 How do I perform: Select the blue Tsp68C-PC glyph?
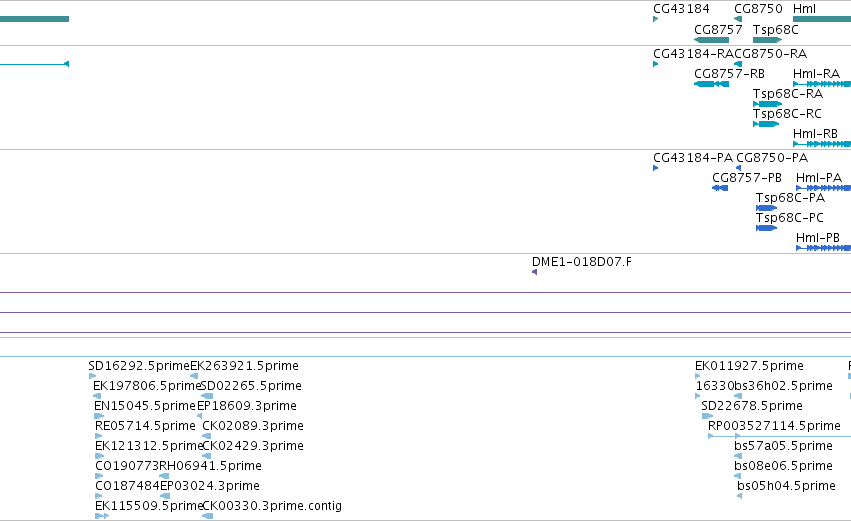766,228
